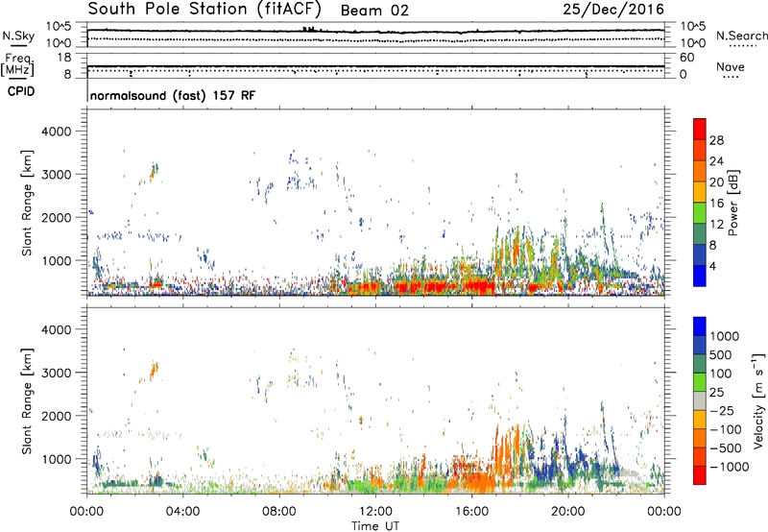Click the '-25' tick on the Velocity colorbar

coord(721,411)
